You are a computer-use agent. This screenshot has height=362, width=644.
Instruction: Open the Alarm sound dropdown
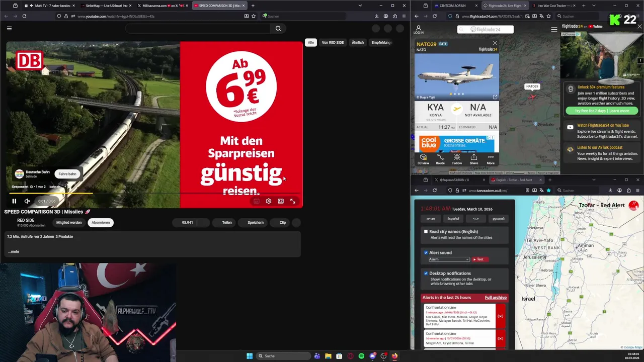click(x=449, y=259)
